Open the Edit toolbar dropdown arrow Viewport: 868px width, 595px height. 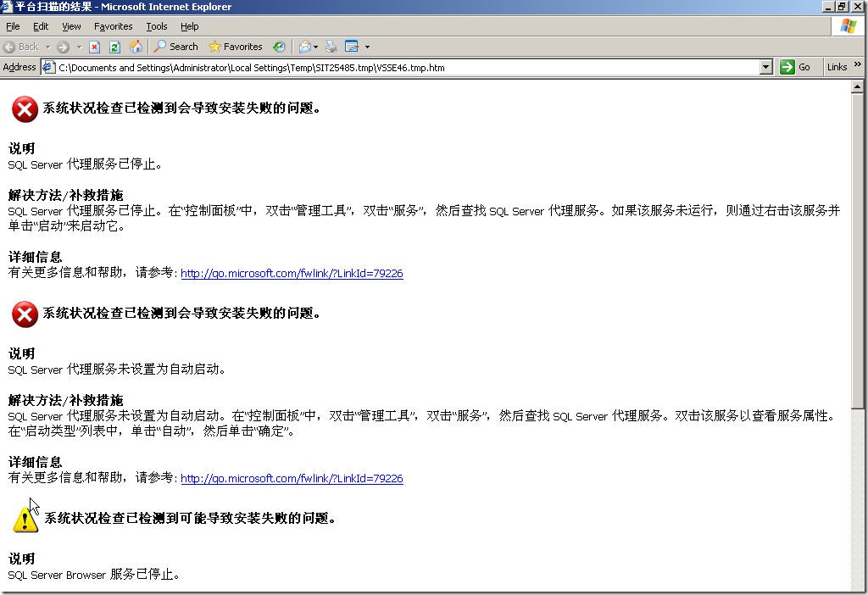tap(367, 47)
